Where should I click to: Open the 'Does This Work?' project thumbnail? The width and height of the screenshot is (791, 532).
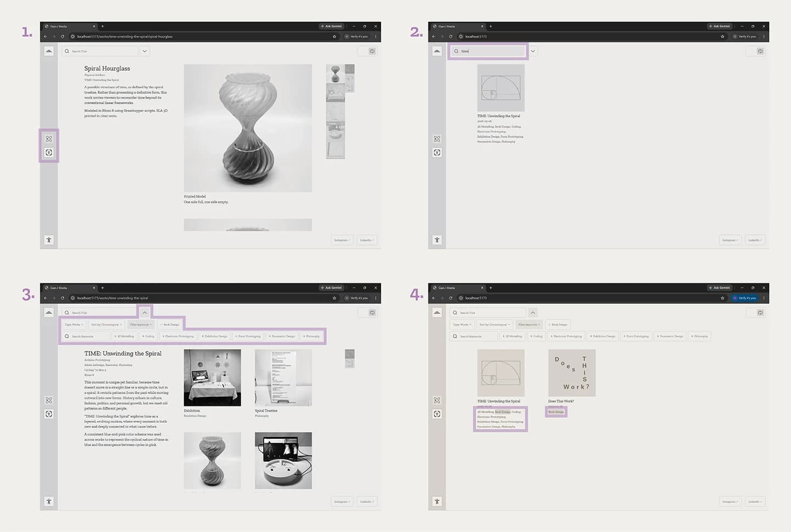click(x=572, y=373)
